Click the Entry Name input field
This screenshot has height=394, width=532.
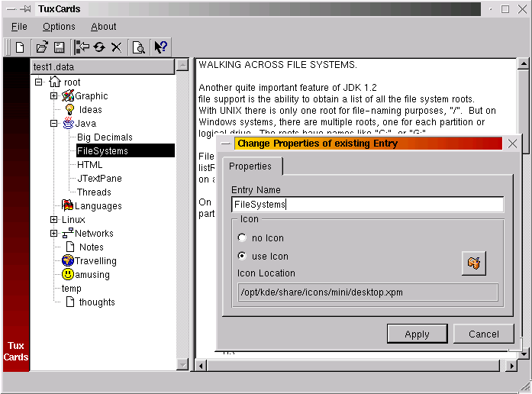(x=367, y=205)
